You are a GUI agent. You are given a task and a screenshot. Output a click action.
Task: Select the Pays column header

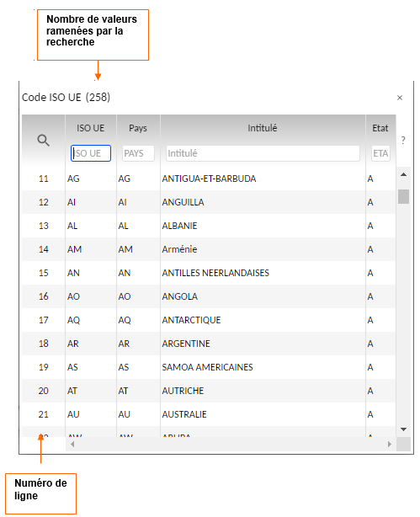click(138, 128)
